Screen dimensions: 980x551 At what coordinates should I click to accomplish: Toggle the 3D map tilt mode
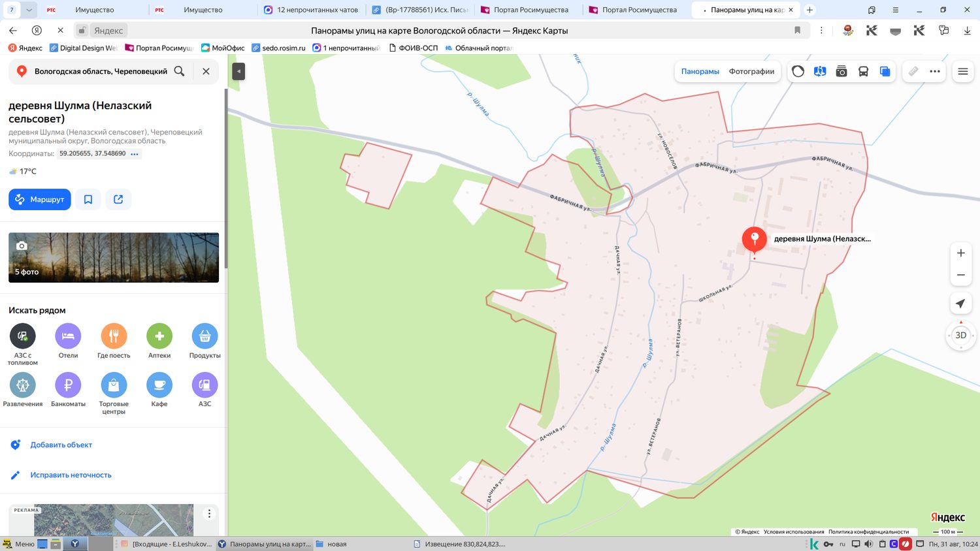click(x=960, y=335)
